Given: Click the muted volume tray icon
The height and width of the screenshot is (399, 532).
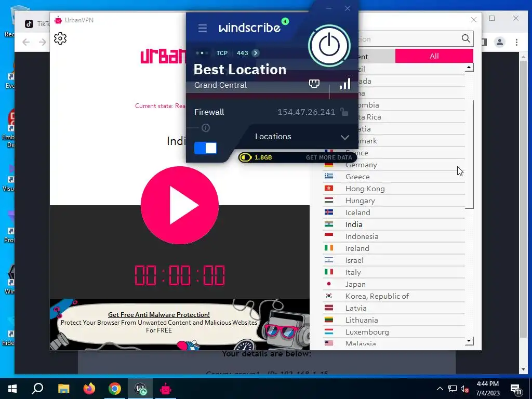Looking at the screenshot, I should click(x=465, y=389).
